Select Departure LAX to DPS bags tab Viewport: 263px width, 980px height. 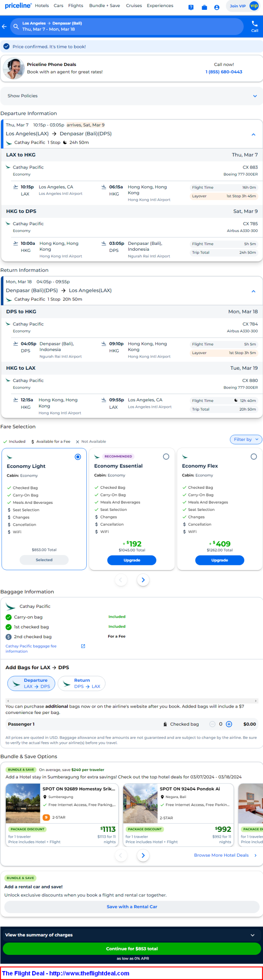pyautogui.click(x=31, y=683)
